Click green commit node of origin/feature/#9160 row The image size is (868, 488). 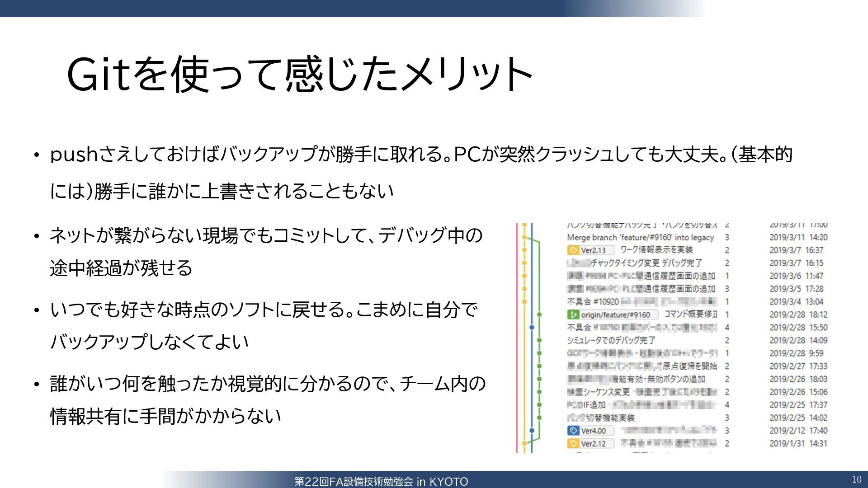(x=539, y=314)
